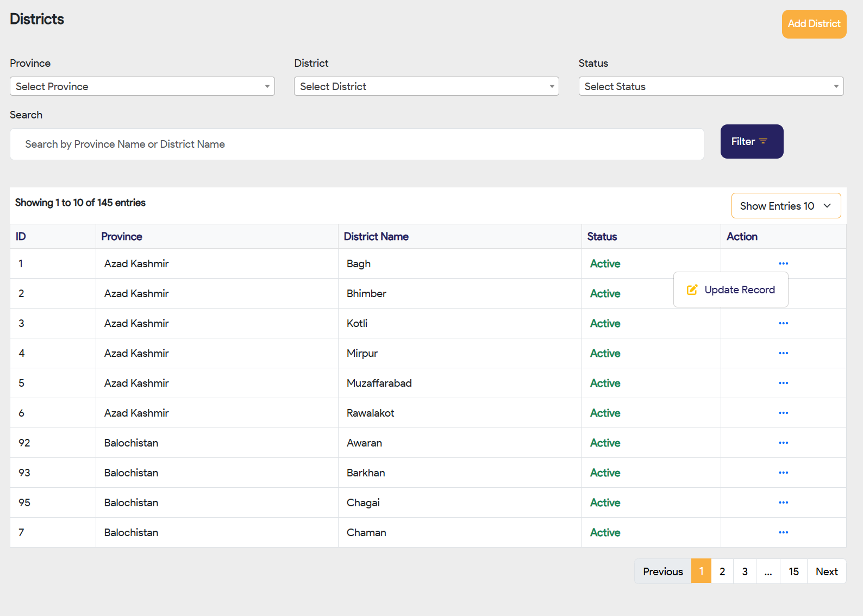Open three-dot menu for Kotli district
The image size is (863, 616).
click(x=783, y=323)
